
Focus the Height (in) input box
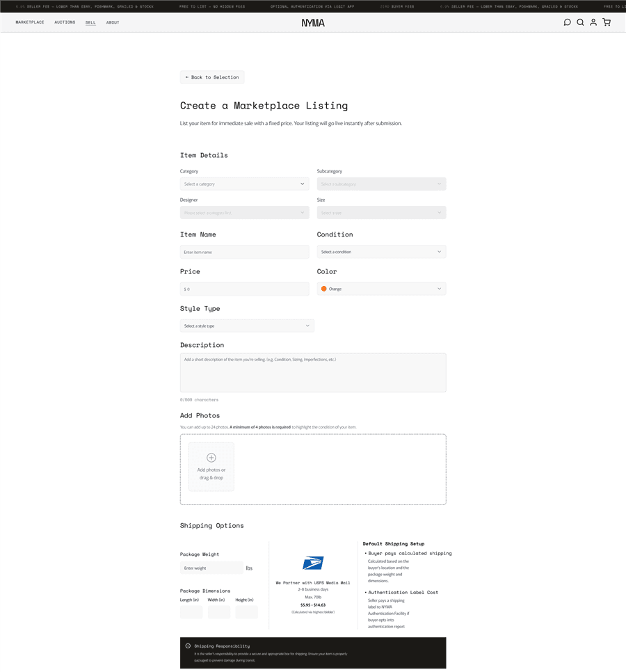246,612
